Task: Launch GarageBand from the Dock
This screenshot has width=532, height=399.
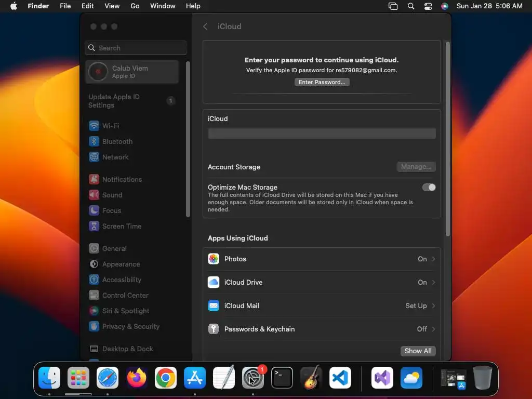Action: (x=311, y=377)
